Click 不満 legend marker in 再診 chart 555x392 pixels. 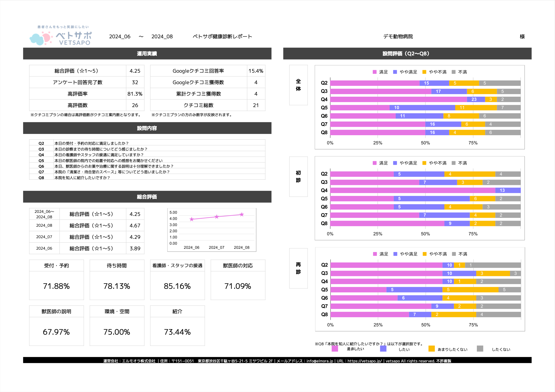454,254
